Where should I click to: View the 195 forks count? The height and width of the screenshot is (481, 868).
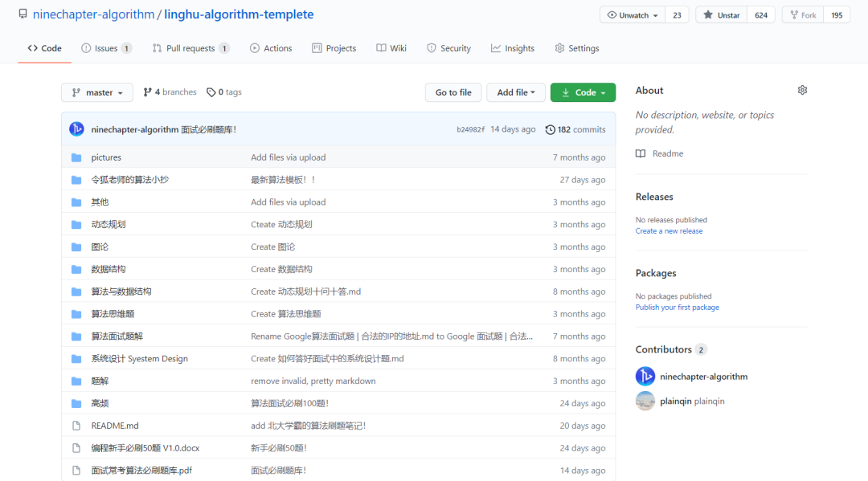click(x=837, y=15)
